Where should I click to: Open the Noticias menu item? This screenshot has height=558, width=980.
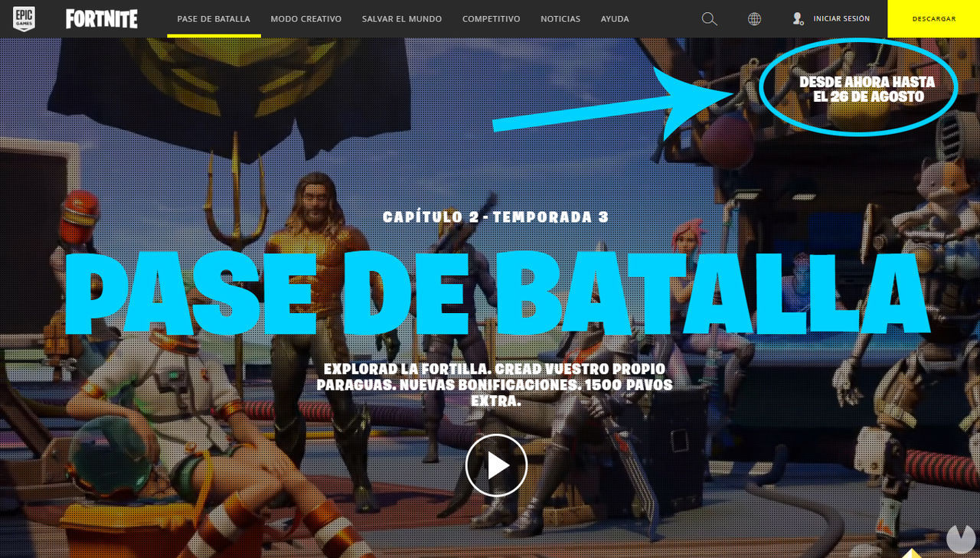pos(560,19)
